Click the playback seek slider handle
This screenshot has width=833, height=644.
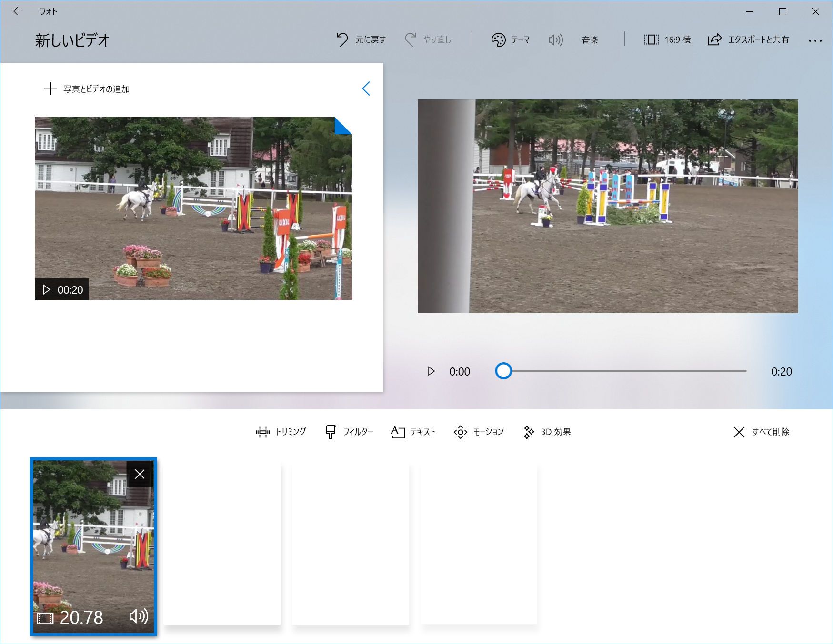click(x=503, y=371)
